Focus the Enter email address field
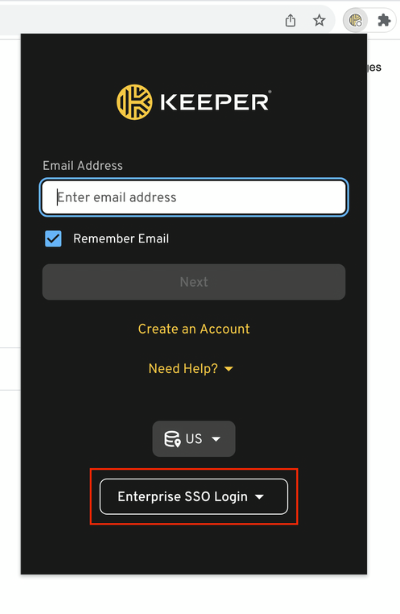Screen dimensions: 400x614 coord(194,197)
